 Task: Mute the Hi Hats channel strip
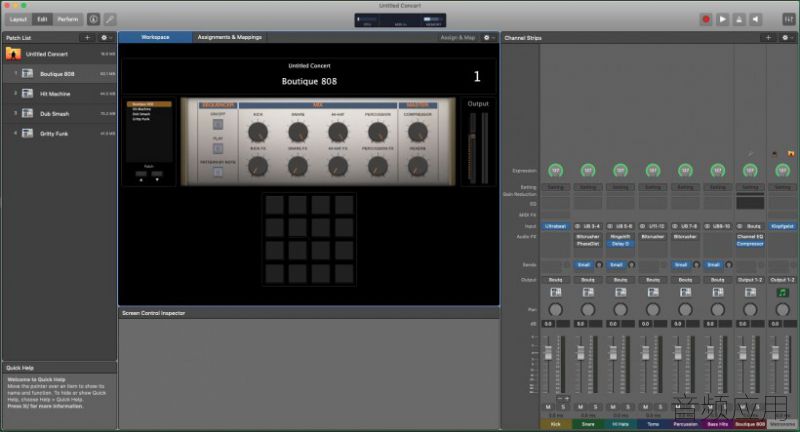(x=613, y=407)
